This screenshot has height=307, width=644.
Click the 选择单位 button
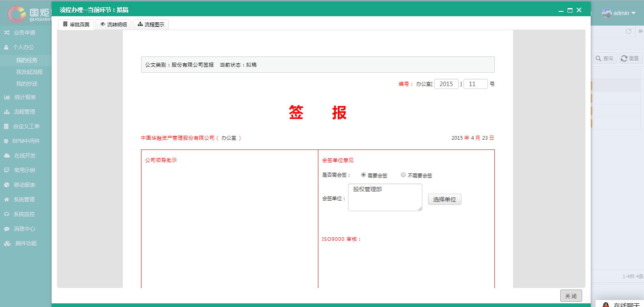445,199
